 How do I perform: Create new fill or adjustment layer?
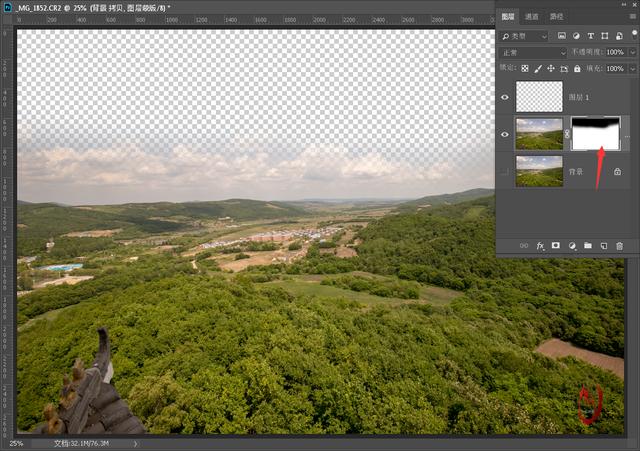click(572, 245)
